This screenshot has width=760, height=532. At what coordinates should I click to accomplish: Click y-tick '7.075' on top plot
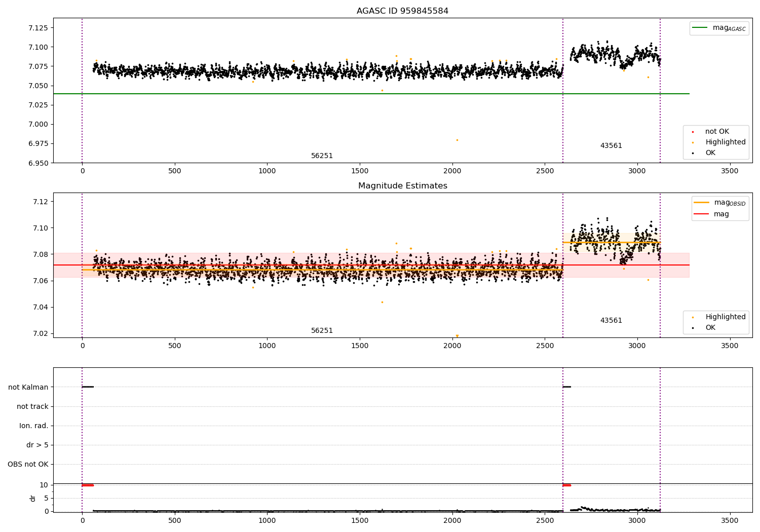39,66
